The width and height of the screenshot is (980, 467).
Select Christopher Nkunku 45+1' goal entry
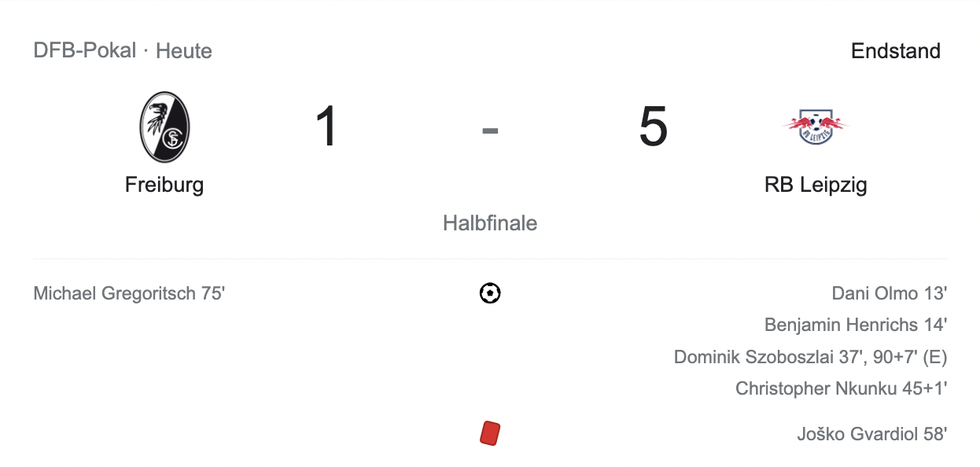841,388
